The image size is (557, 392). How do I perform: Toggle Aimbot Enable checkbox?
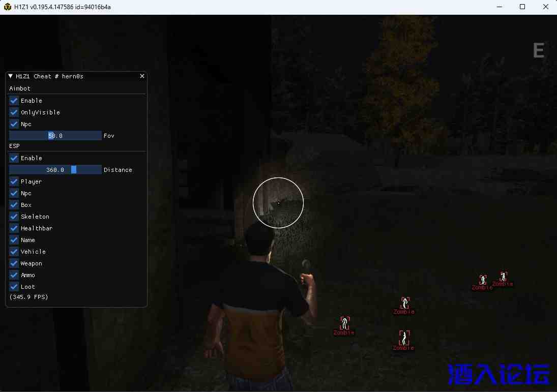coord(14,101)
